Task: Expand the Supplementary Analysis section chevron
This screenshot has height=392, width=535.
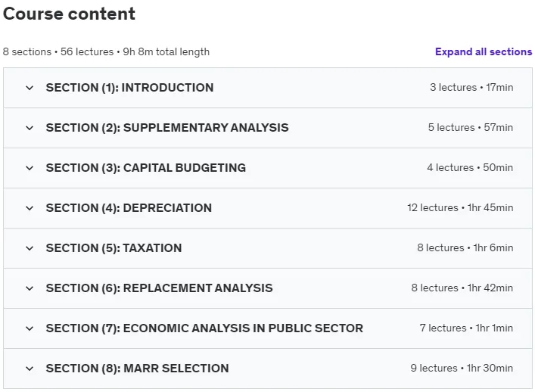Action: (x=30, y=128)
